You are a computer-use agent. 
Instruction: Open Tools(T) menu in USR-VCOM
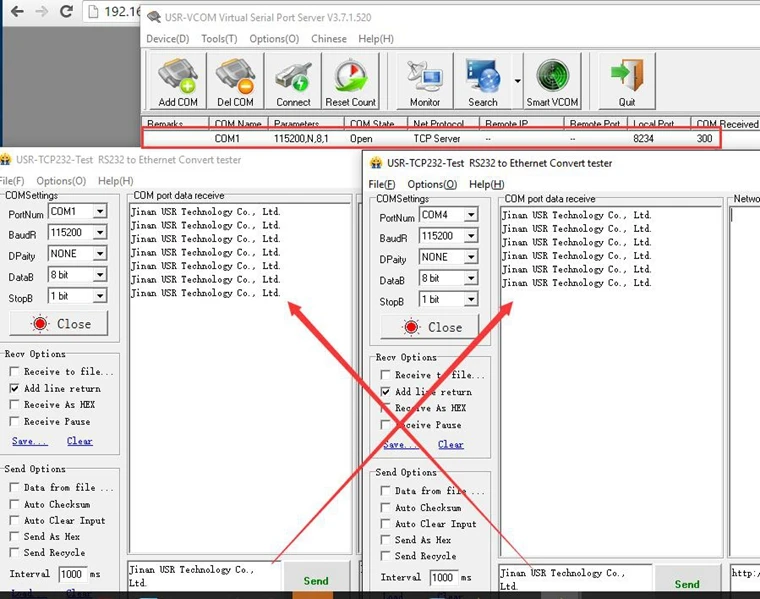(x=219, y=39)
